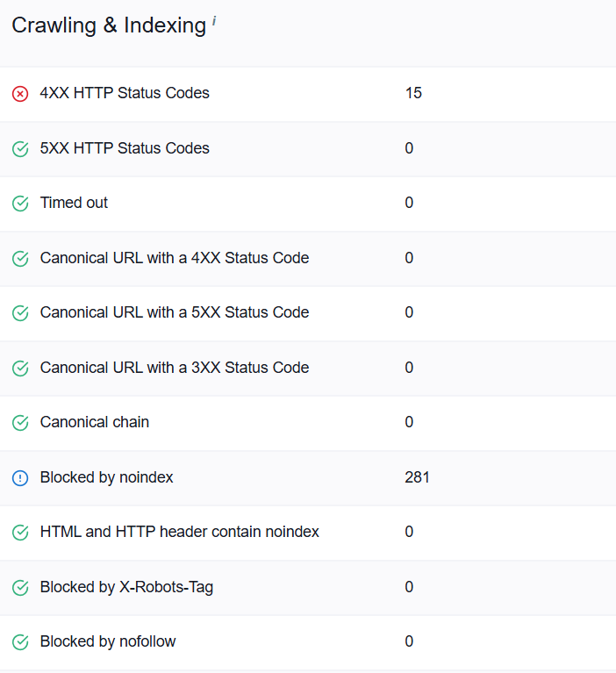Click the info icon beside Crawling & Indexing
Screen dimensions: 616x673
(x=214, y=20)
